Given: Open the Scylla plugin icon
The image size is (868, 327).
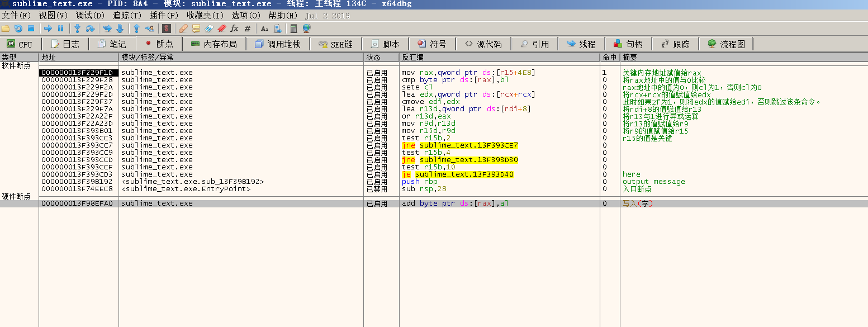Looking at the screenshot, I should pyautogui.click(x=167, y=28).
